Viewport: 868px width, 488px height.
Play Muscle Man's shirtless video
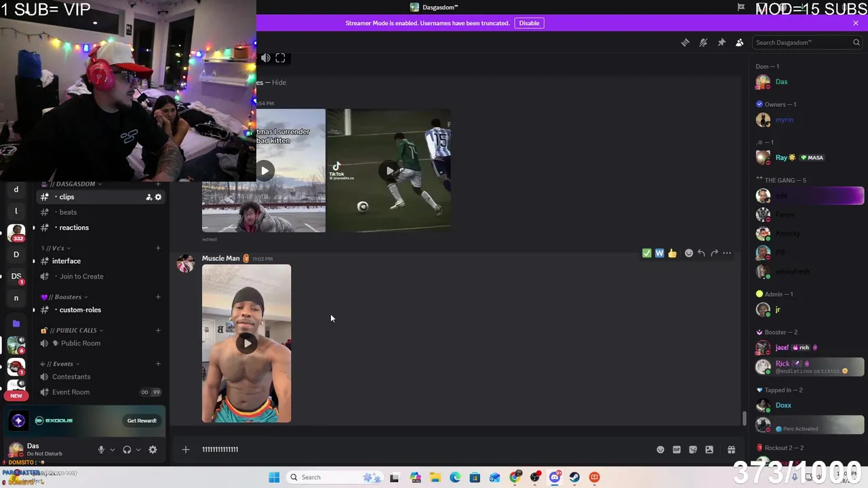[247, 343]
